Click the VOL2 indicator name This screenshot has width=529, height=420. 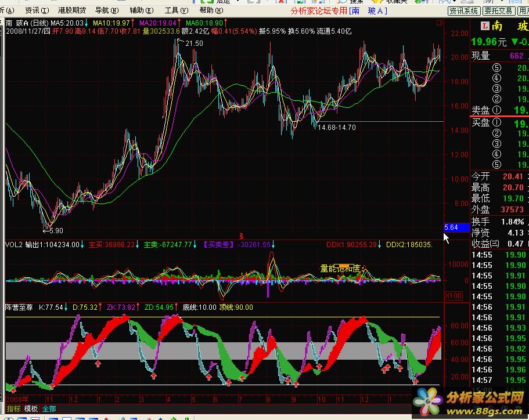tap(14, 245)
